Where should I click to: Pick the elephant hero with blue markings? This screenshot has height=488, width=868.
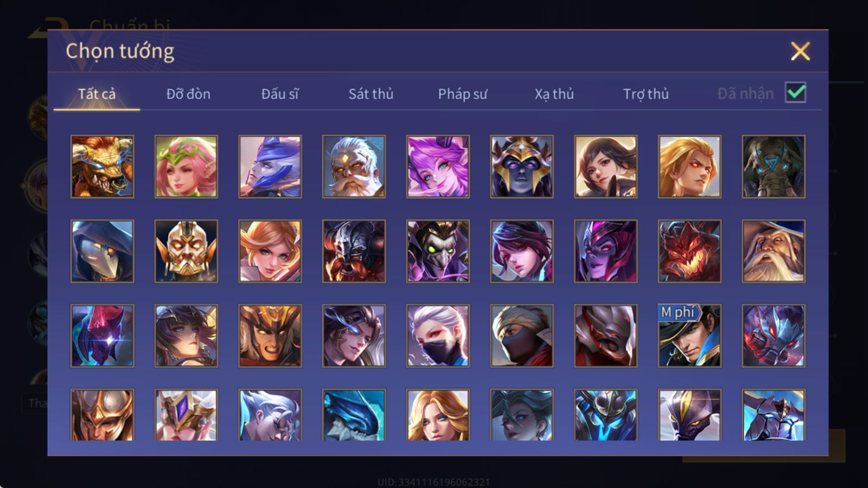[774, 166]
